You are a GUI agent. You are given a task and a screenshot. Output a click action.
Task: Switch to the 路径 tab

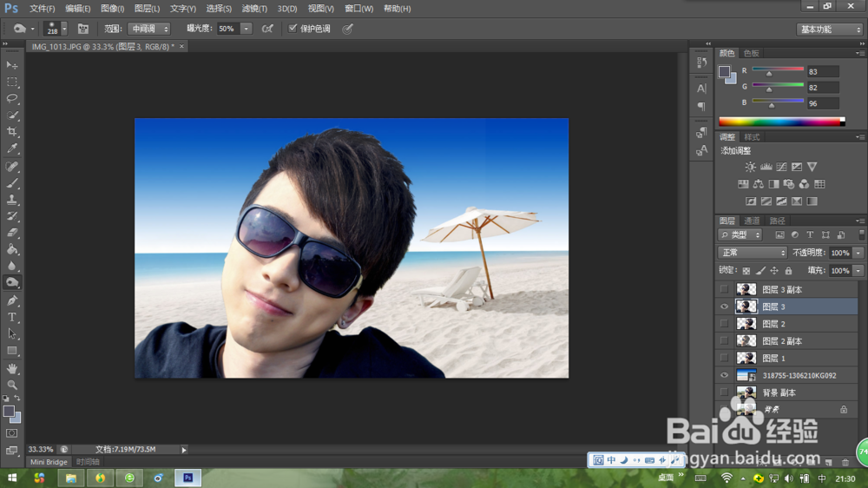777,221
